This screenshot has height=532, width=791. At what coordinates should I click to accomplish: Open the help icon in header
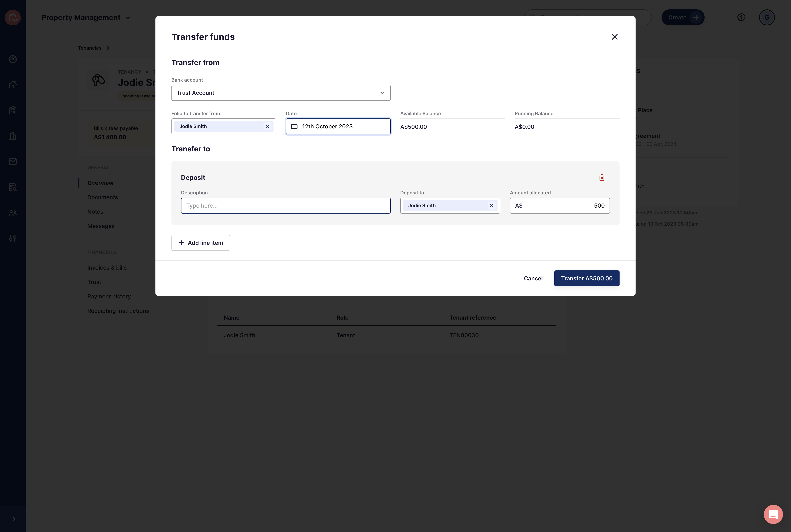pos(741,17)
